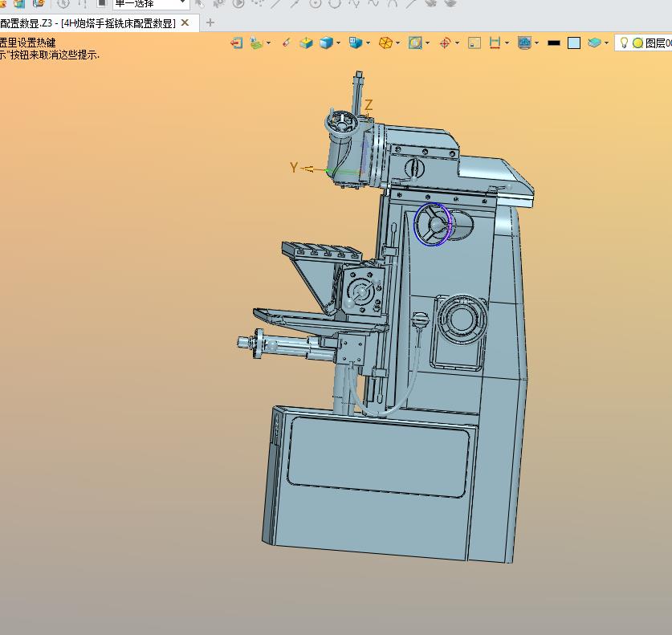The width and height of the screenshot is (672, 635).
Task: Click the section view frame icon
Action: click(415, 43)
